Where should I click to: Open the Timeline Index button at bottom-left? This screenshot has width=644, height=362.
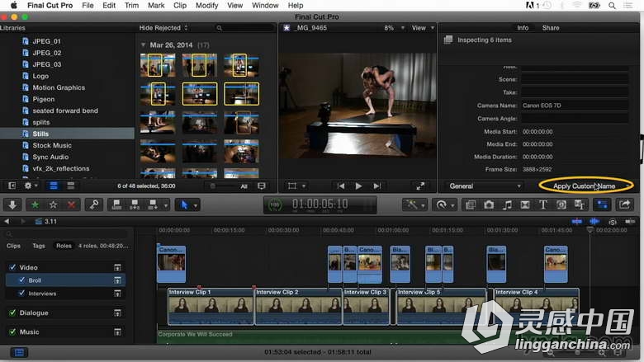click(19, 352)
